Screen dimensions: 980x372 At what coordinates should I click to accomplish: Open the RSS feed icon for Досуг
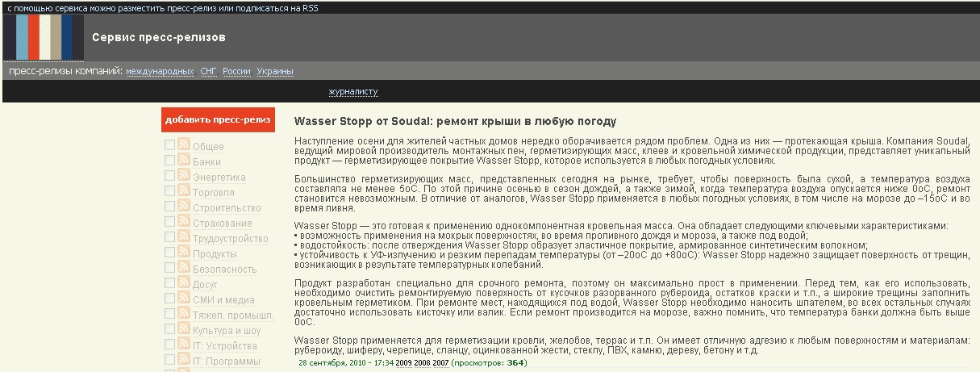pos(184,283)
